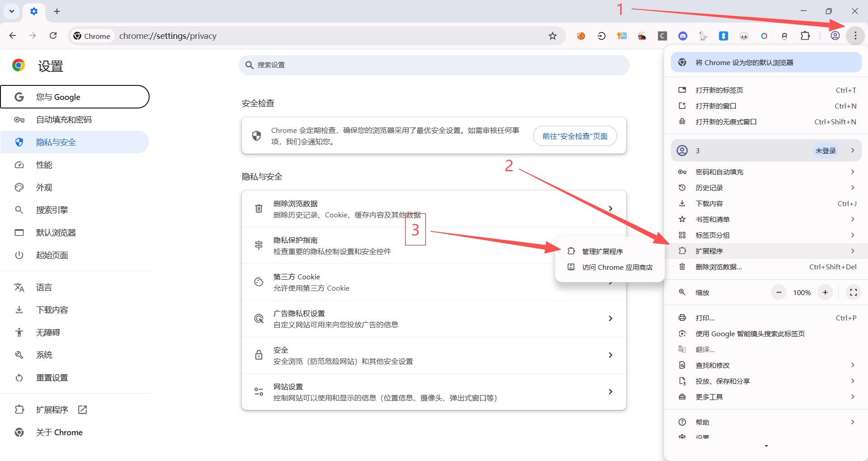This screenshot has width=868, height=461.
Task: Go forward with the forward arrow
Action: [x=33, y=36]
